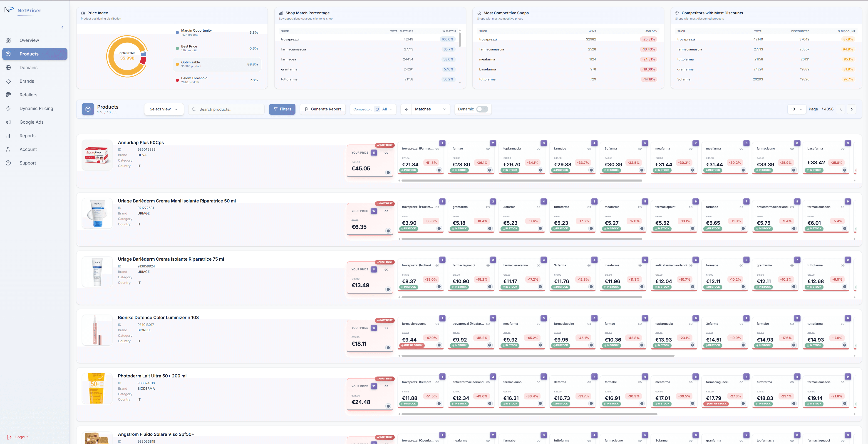
Task: Navigate to the Domains section
Action: tap(29, 67)
